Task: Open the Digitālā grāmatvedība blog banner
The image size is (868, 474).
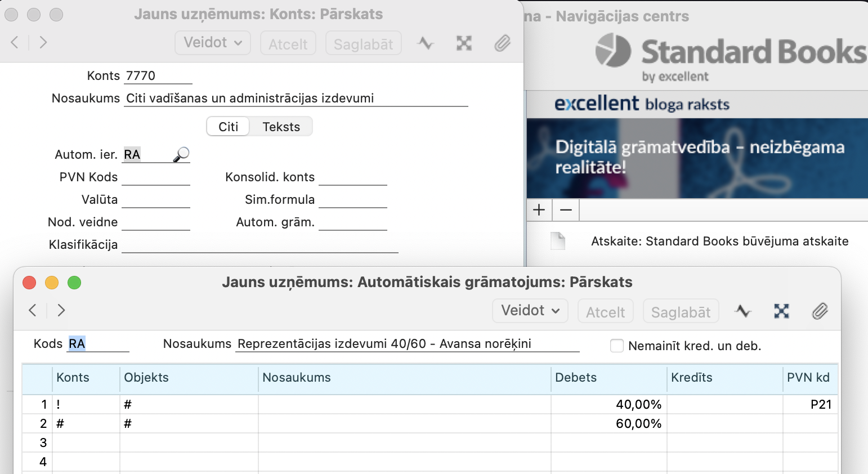Action: click(697, 158)
